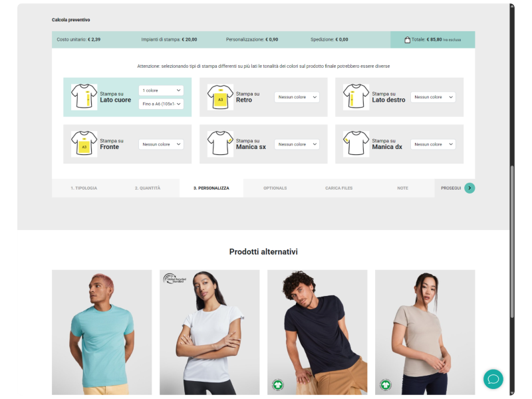The width and height of the screenshot is (532, 399).
Task: Expand the Manica dx color dropdown
Action: (x=433, y=144)
